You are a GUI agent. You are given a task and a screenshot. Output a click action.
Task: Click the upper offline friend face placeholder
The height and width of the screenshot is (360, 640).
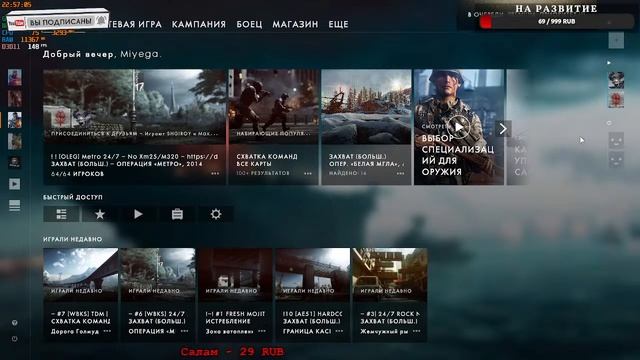tap(616, 140)
